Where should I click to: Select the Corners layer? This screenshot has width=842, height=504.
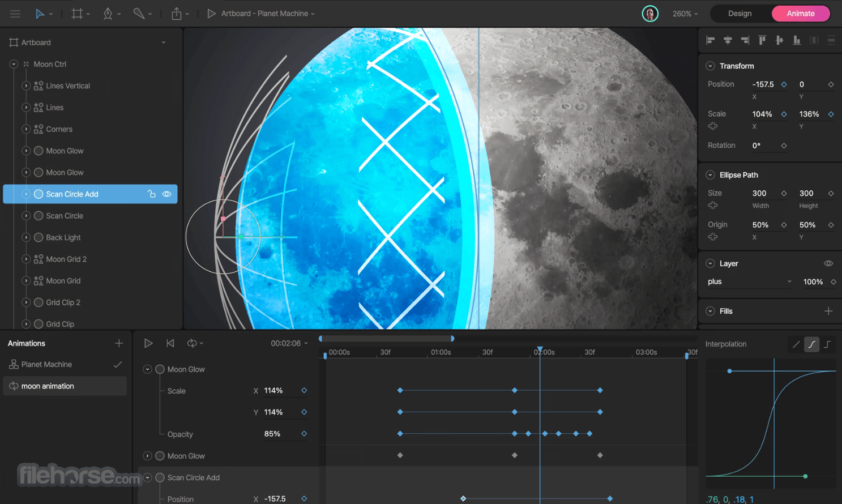(x=59, y=130)
